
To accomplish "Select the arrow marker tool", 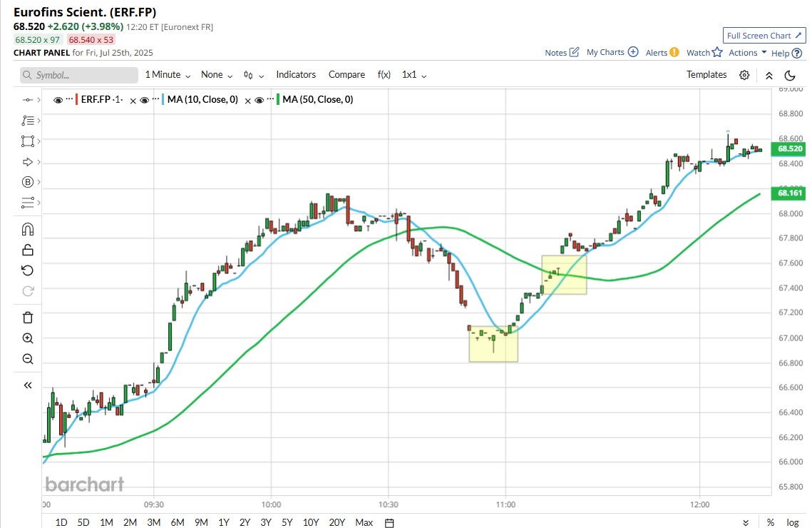I will coord(27,162).
